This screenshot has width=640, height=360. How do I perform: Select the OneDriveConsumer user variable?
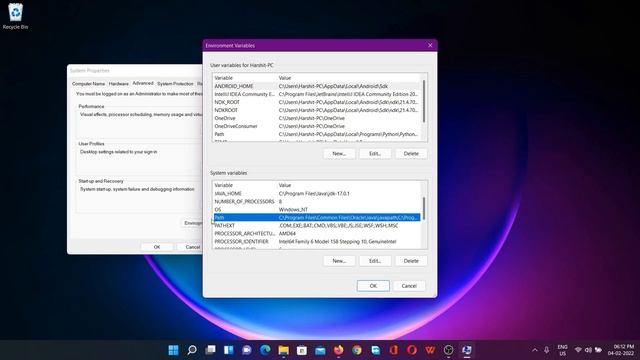pyautogui.click(x=317, y=126)
